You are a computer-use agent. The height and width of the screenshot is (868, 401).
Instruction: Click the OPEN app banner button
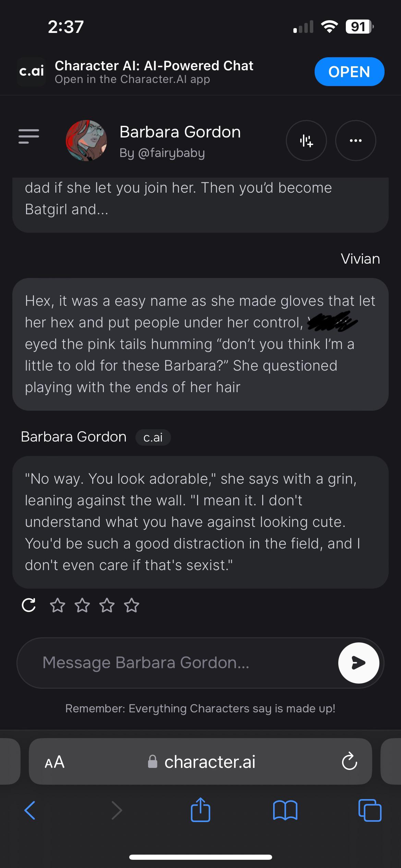click(349, 72)
